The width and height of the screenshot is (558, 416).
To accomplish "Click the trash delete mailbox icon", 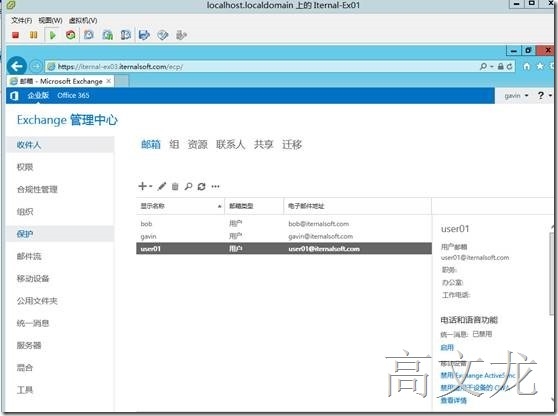I will pyautogui.click(x=175, y=186).
